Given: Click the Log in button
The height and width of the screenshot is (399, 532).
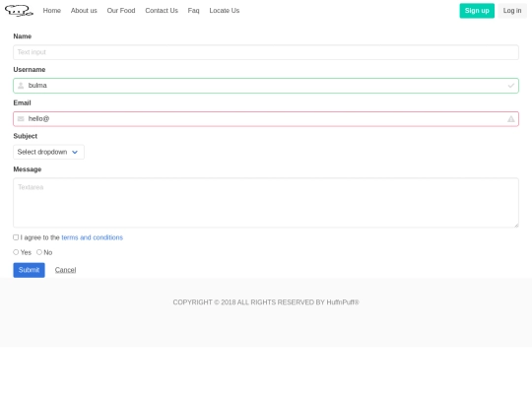Looking at the screenshot, I should [512, 11].
